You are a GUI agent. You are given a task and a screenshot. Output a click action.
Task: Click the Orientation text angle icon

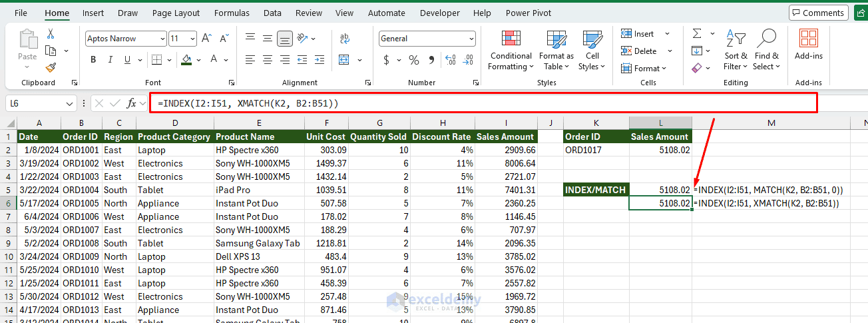(303, 39)
